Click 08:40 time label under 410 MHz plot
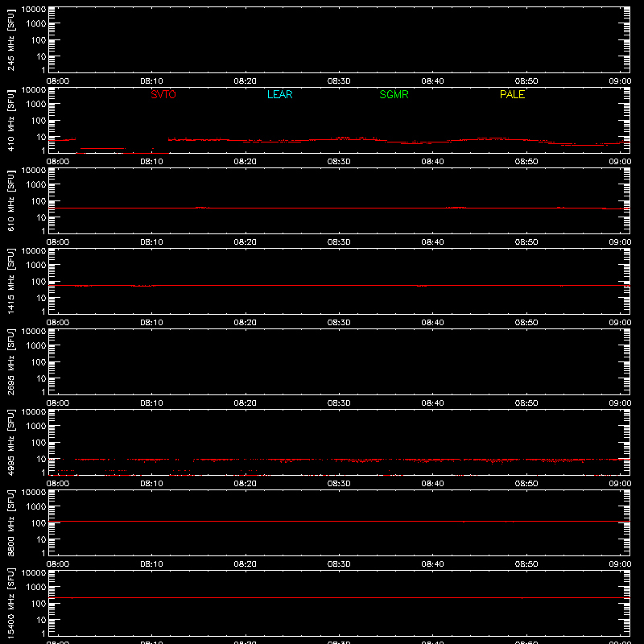The image size is (644, 644). (x=432, y=162)
